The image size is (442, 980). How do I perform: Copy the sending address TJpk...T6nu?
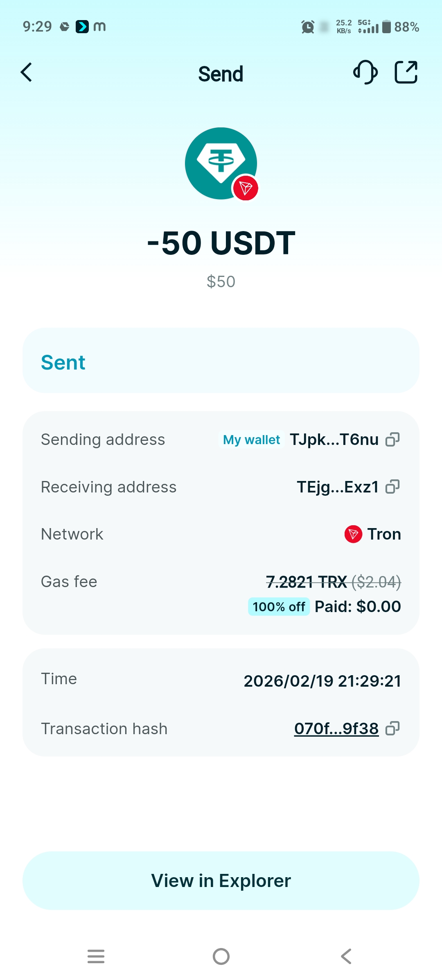392,440
